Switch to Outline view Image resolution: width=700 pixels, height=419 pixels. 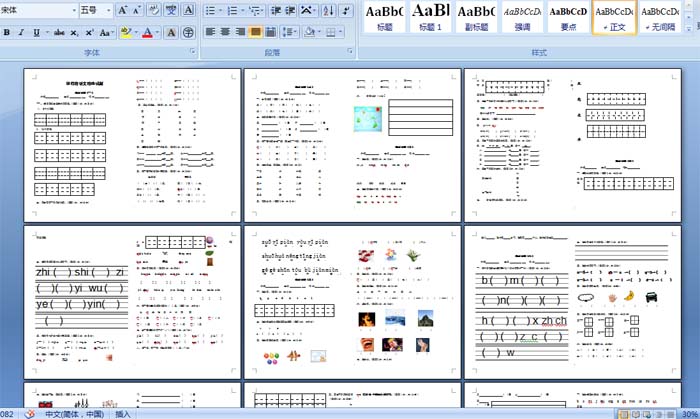tap(658, 415)
